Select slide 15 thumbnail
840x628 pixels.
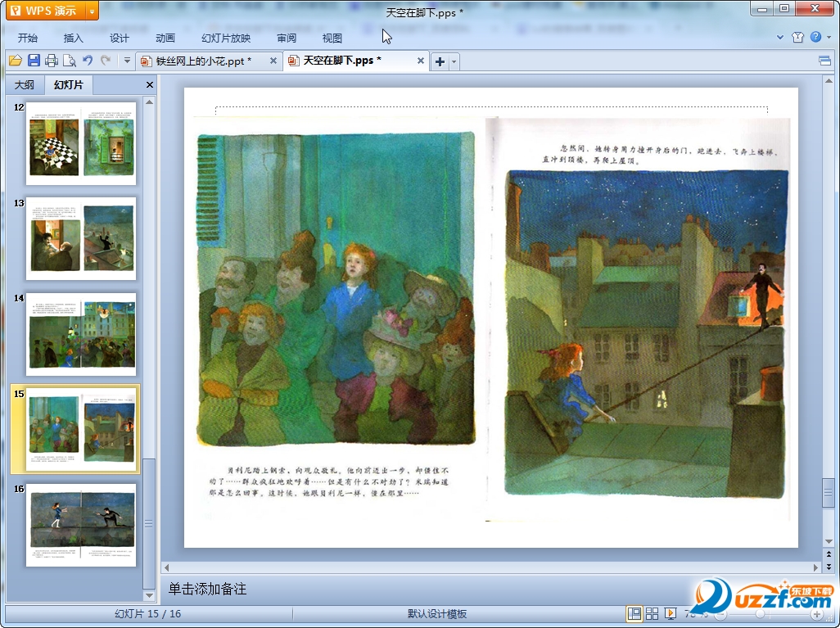81,429
